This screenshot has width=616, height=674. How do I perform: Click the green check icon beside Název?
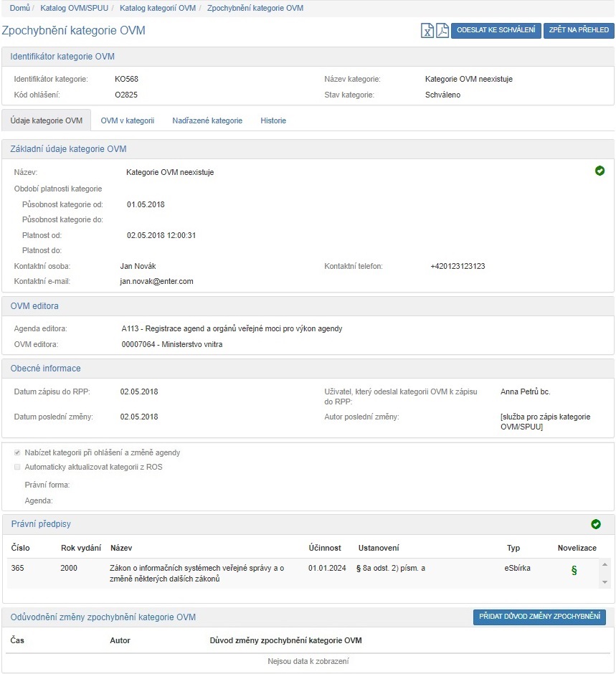600,171
